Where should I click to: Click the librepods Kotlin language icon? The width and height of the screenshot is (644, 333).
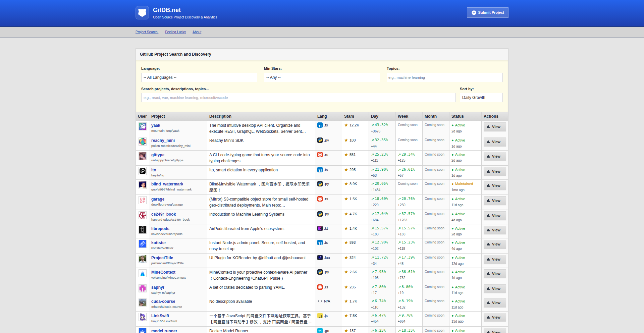320,228
